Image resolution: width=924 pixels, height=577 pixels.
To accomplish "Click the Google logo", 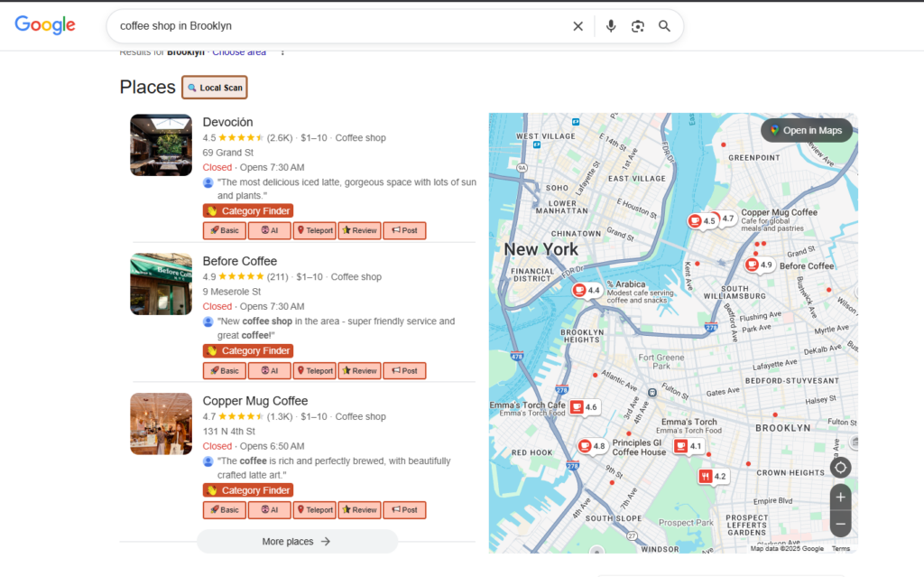I will 45,26.
